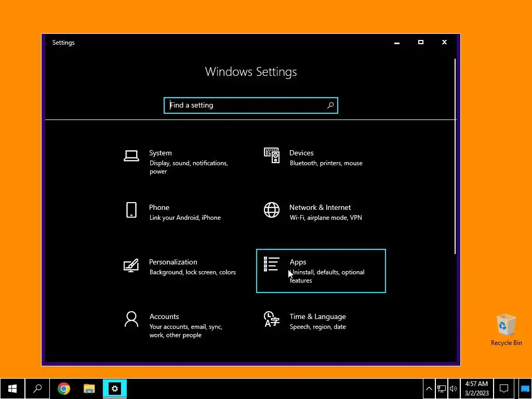The height and width of the screenshot is (399, 532).
Task: Click 'Wi-Fi, airplane mode, VPN' text
Action: click(x=326, y=218)
